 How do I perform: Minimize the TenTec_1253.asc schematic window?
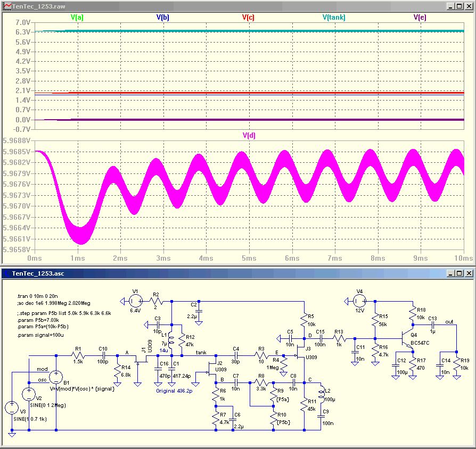[450, 273]
